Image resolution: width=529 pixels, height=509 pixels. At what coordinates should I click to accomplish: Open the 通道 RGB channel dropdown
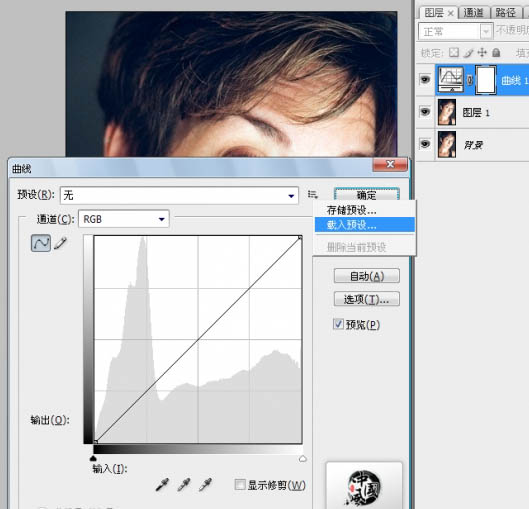pos(124,219)
